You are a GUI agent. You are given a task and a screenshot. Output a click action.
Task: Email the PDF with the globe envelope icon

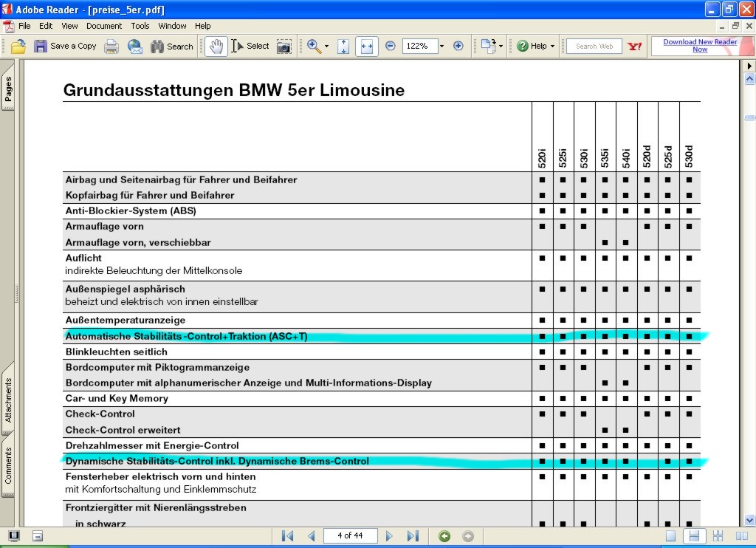coord(135,47)
